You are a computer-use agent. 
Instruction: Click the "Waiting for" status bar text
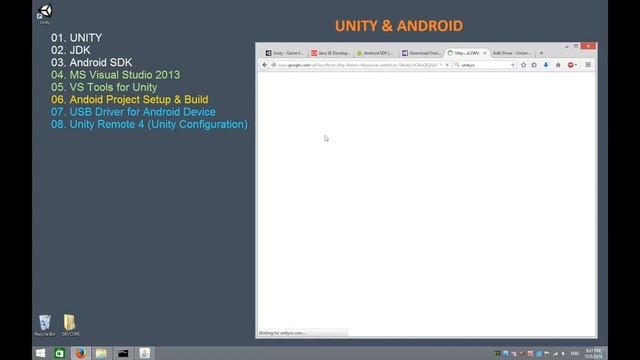click(x=282, y=333)
